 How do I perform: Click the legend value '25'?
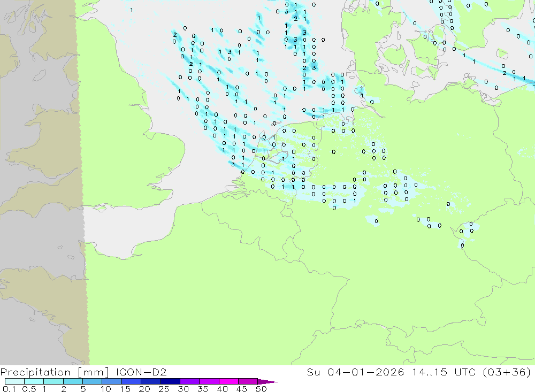(x=164, y=389)
